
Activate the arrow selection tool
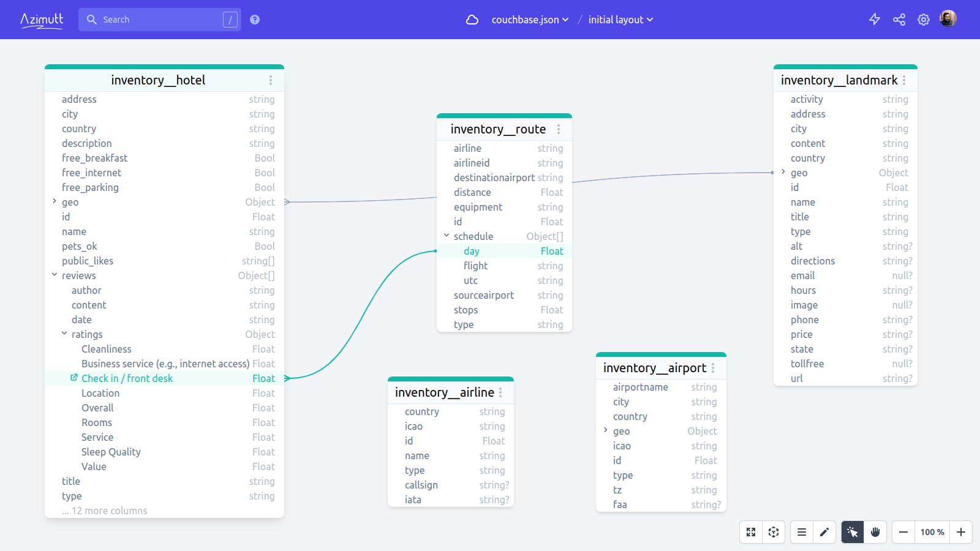pos(852,532)
